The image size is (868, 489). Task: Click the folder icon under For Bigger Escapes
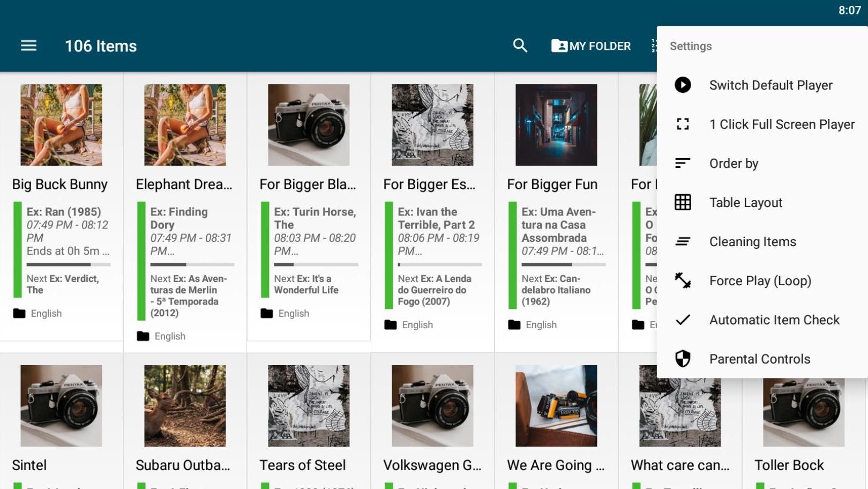click(x=391, y=324)
